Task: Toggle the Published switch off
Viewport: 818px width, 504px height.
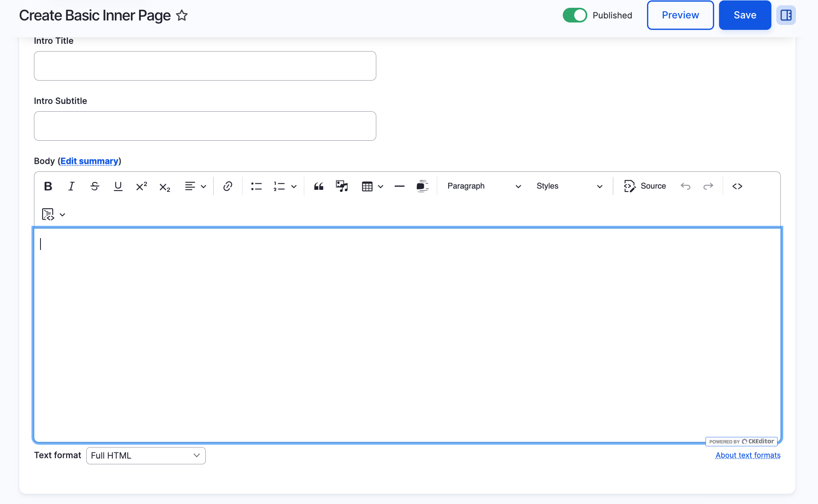Action: click(x=575, y=15)
